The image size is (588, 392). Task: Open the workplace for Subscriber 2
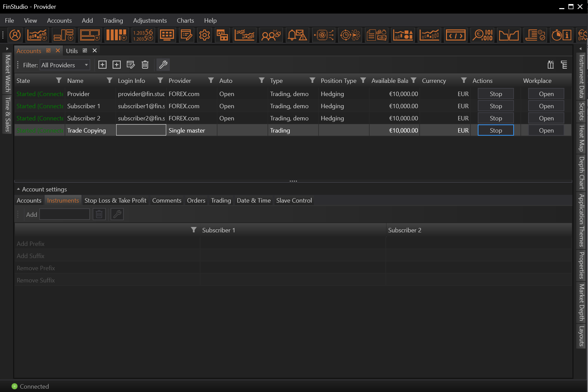point(546,118)
